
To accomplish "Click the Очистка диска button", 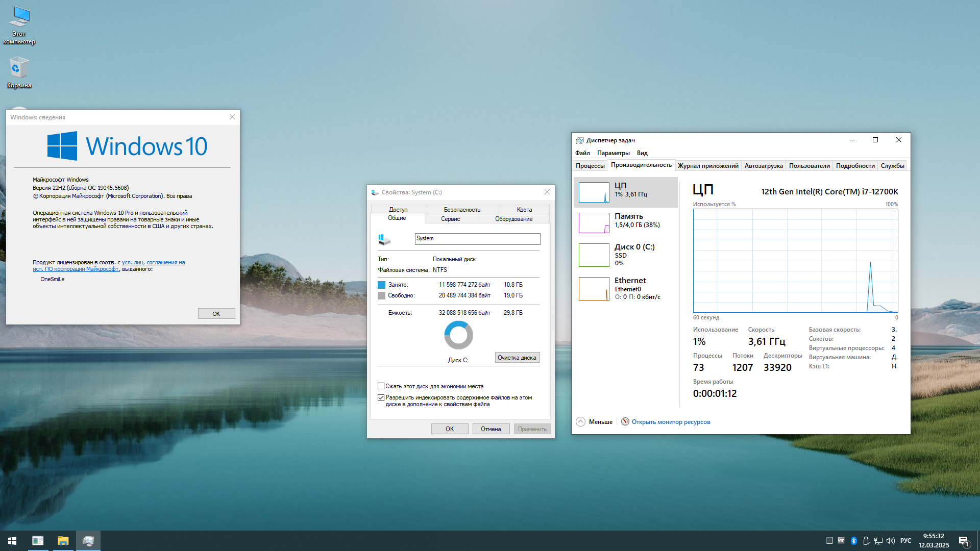I will coord(517,358).
